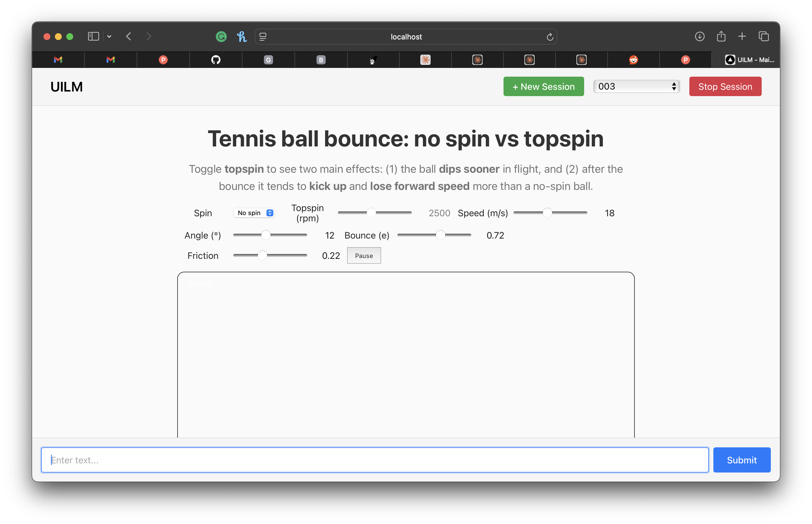Pause the simulation
The image size is (812, 524).
pyautogui.click(x=364, y=256)
